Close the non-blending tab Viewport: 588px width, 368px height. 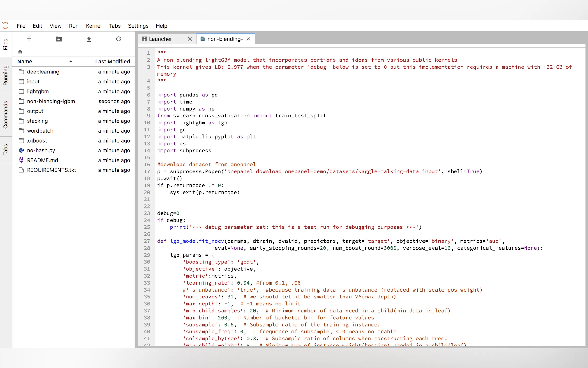click(248, 39)
